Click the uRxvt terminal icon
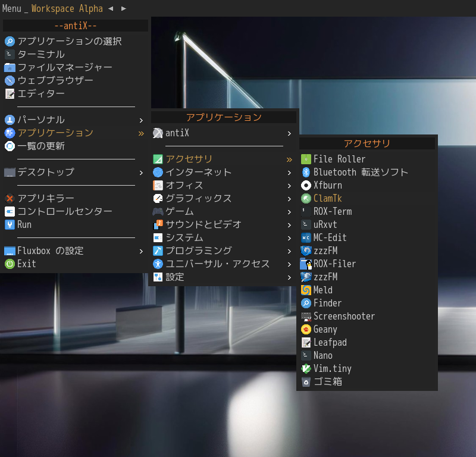476x457 pixels. click(306, 225)
